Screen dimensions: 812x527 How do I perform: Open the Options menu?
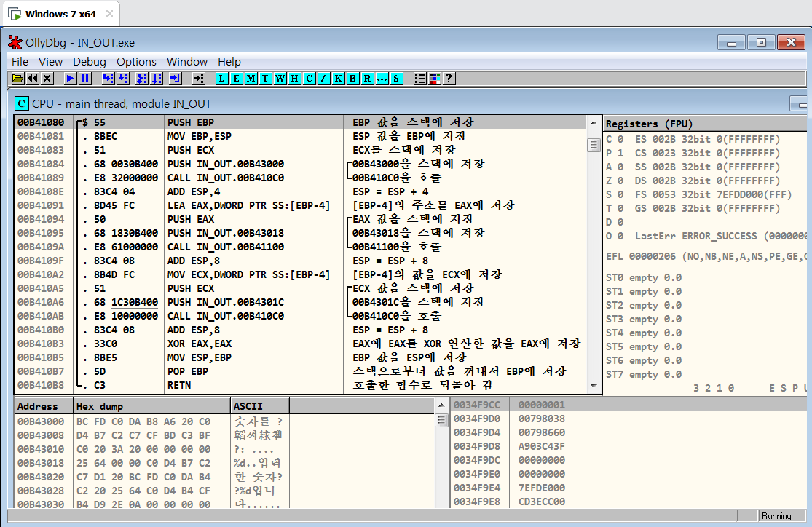pyautogui.click(x=136, y=62)
